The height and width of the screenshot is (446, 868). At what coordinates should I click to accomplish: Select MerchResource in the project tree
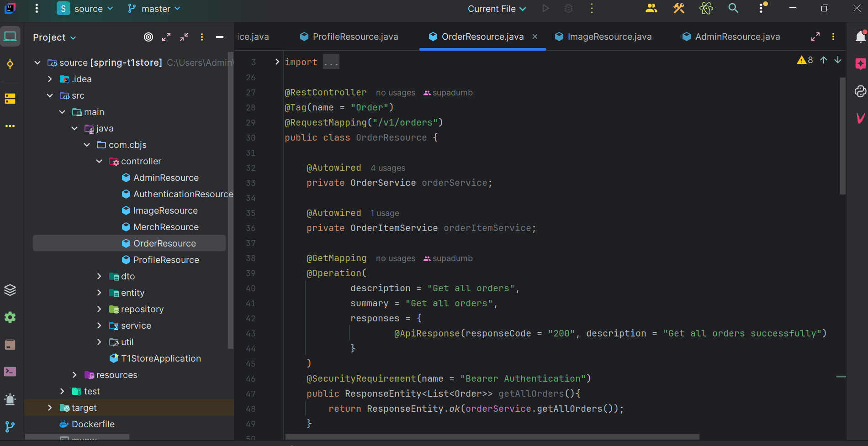[166, 227]
